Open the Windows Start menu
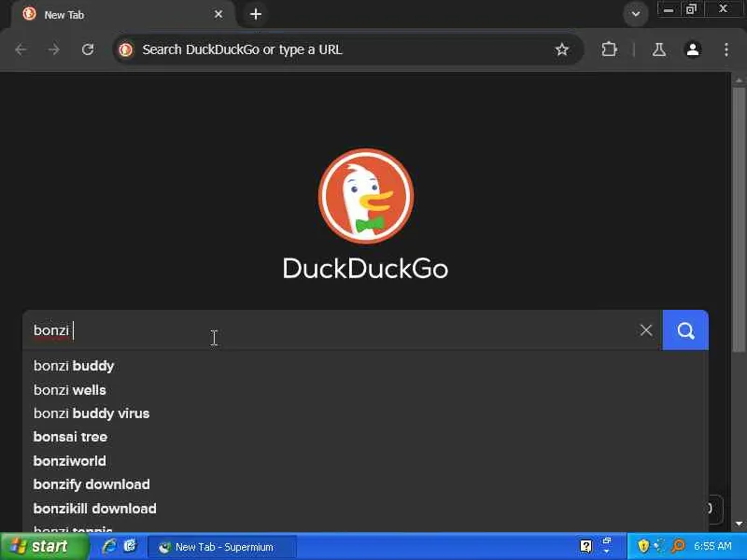747x560 pixels. click(45, 546)
